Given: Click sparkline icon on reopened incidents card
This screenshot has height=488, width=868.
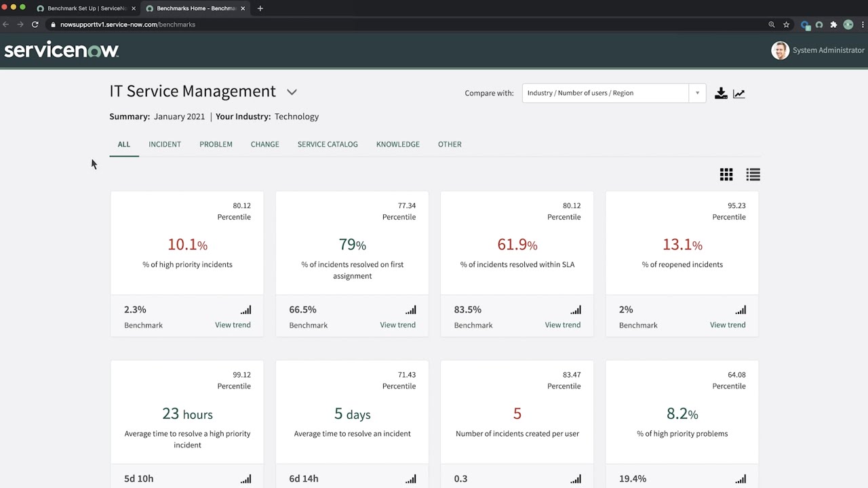Looking at the screenshot, I should tap(741, 310).
